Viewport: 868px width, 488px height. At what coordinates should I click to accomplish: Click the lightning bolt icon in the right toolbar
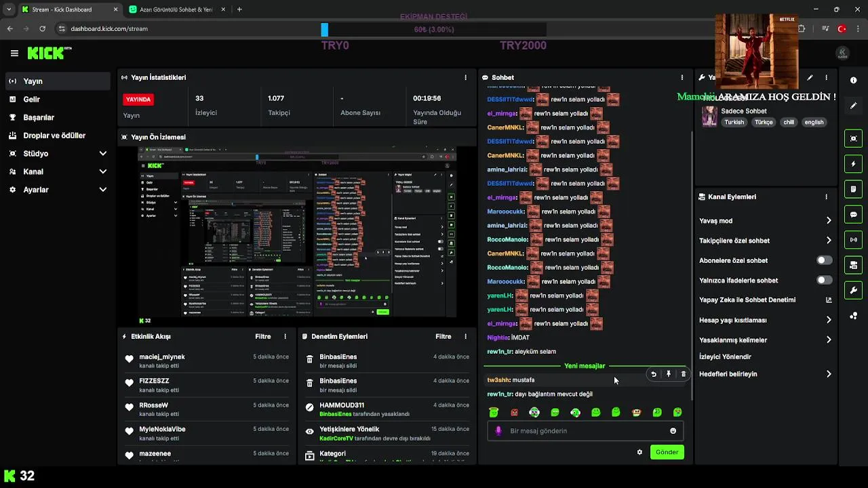pos(853,164)
